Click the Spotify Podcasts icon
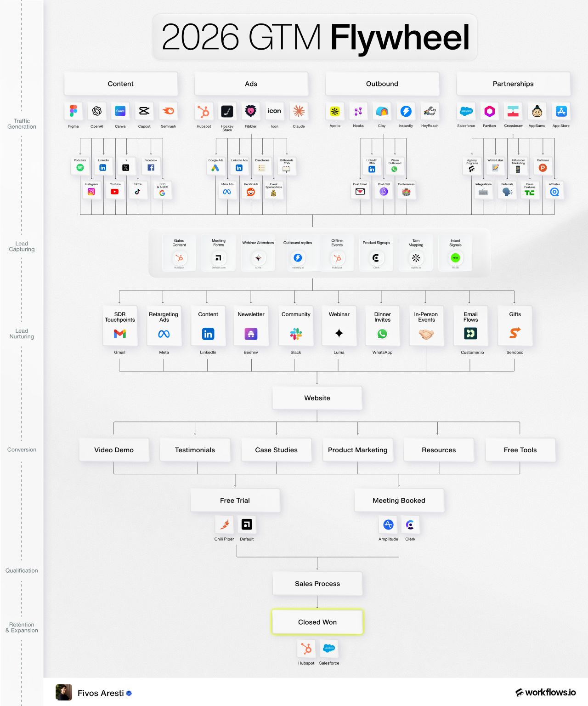 [x=80, y=168]
